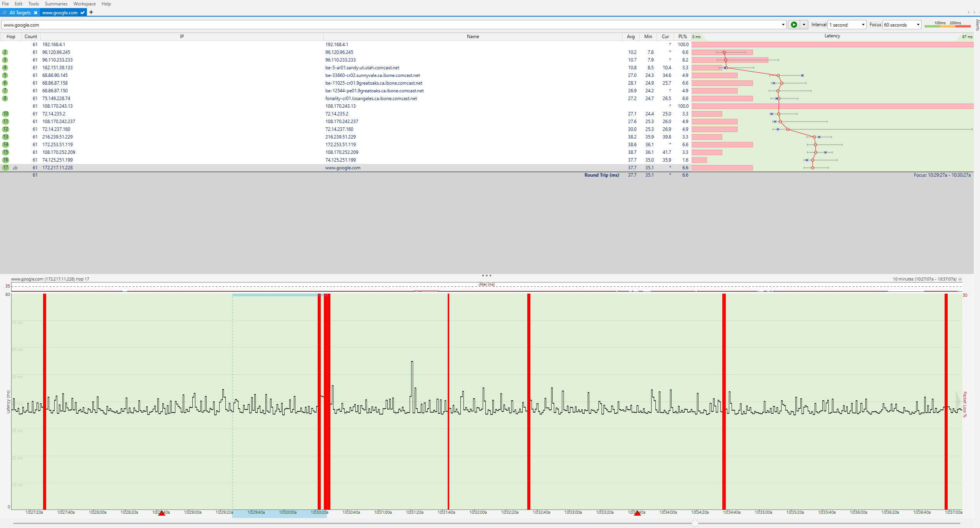Click the green hop 13 number badge
Image resolution: width=980 pixels, height=528 pixels.
[5, 137]
